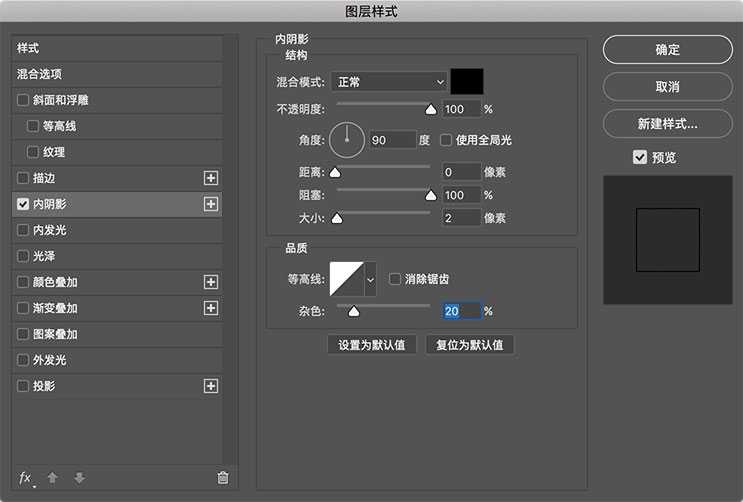Viewport: 743px width, 502px height.
Task: Click the plus icon beside 描边
Action: pos(210,178)
